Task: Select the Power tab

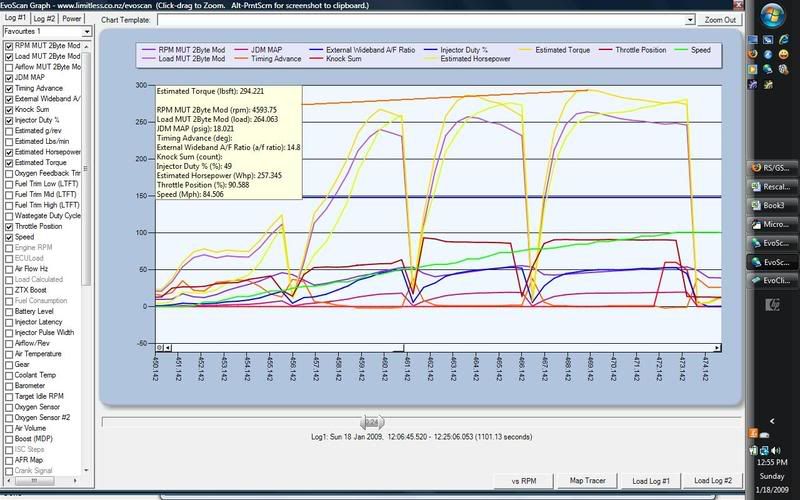Action: pyautogui.click(x=72, y=18)
